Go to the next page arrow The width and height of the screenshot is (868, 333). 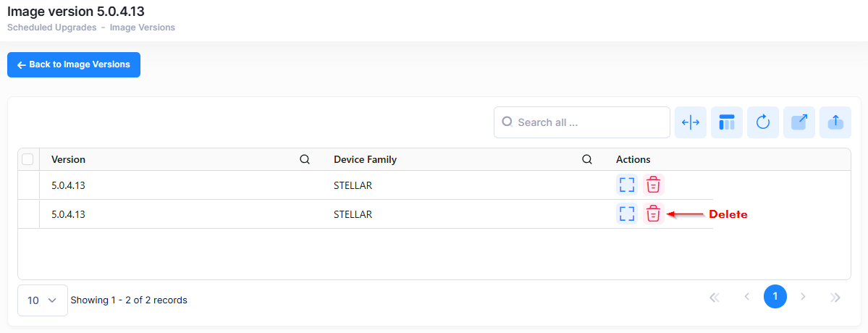pos(803,297)
